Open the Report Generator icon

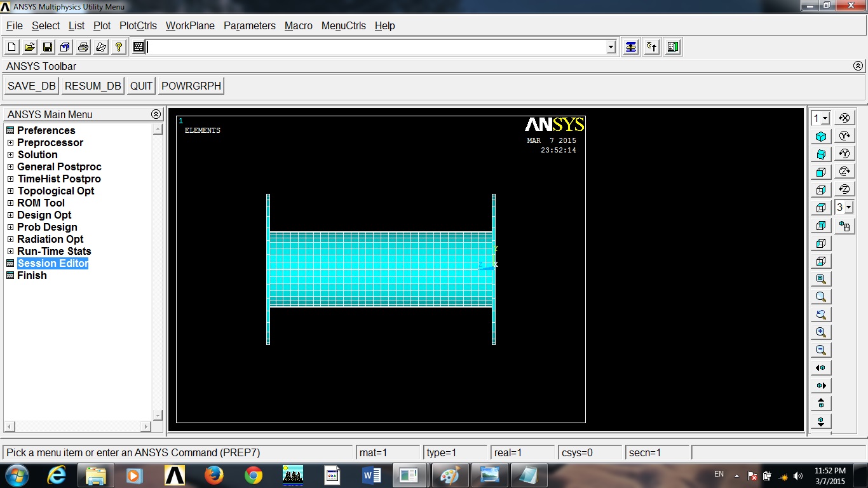(100, 47)
